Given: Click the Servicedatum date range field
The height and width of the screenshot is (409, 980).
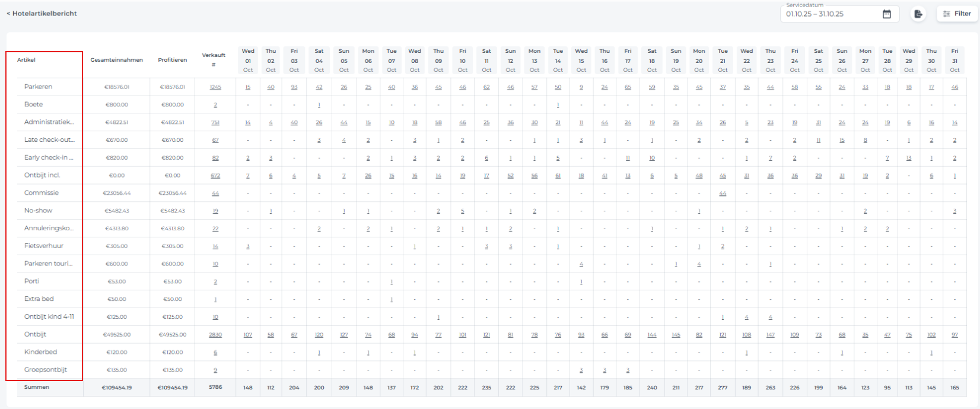Looking at the screenshot, I should [831, 14].
